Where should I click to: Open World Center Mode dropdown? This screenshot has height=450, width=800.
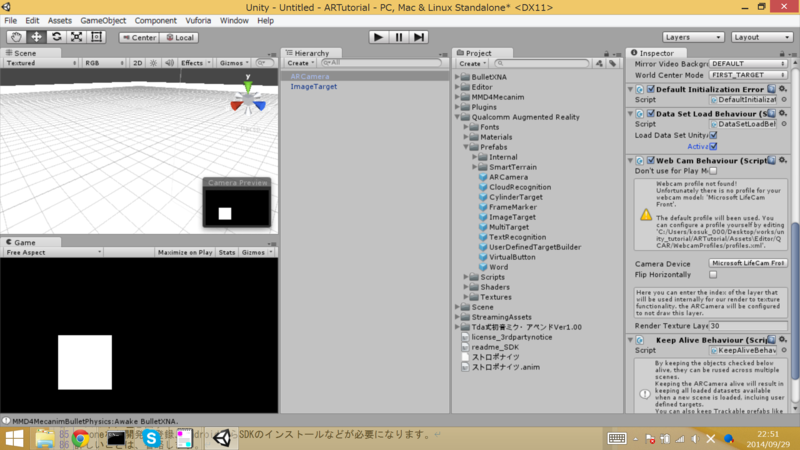[x=748, y=75]
